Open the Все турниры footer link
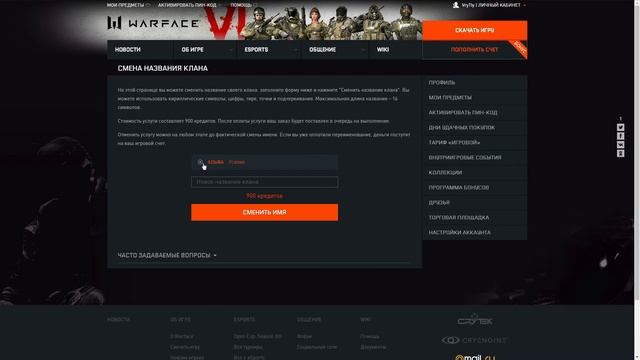The width and height of the screenshot is (640, 360). 248,347
